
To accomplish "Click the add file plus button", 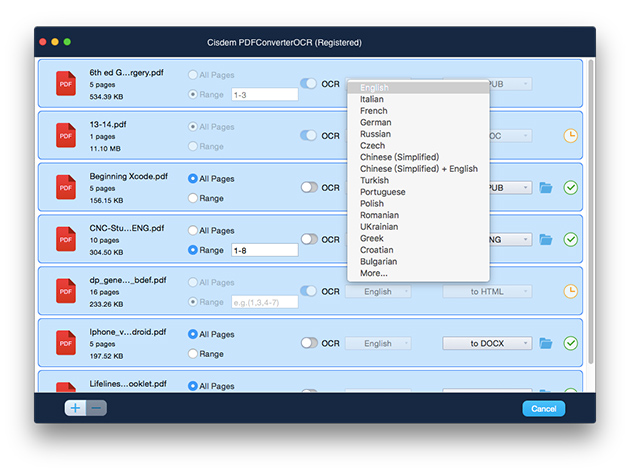I will (76, 408).
